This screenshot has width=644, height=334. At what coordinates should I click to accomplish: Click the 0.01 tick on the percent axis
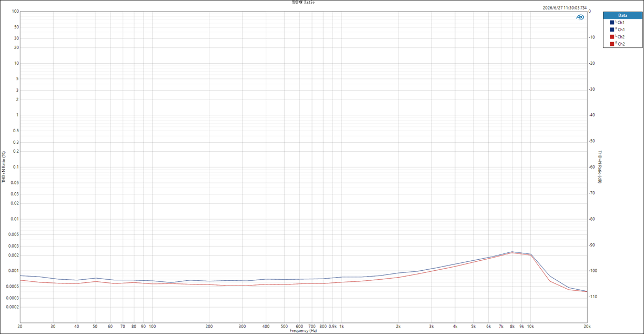click(x=14, y=219)
